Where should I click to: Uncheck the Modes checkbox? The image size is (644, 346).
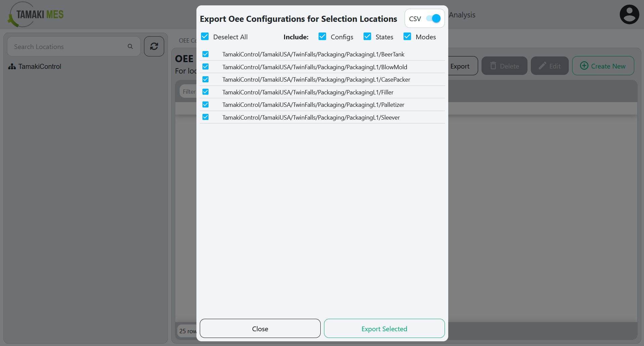pyautogui.click(x=407, y=36)
